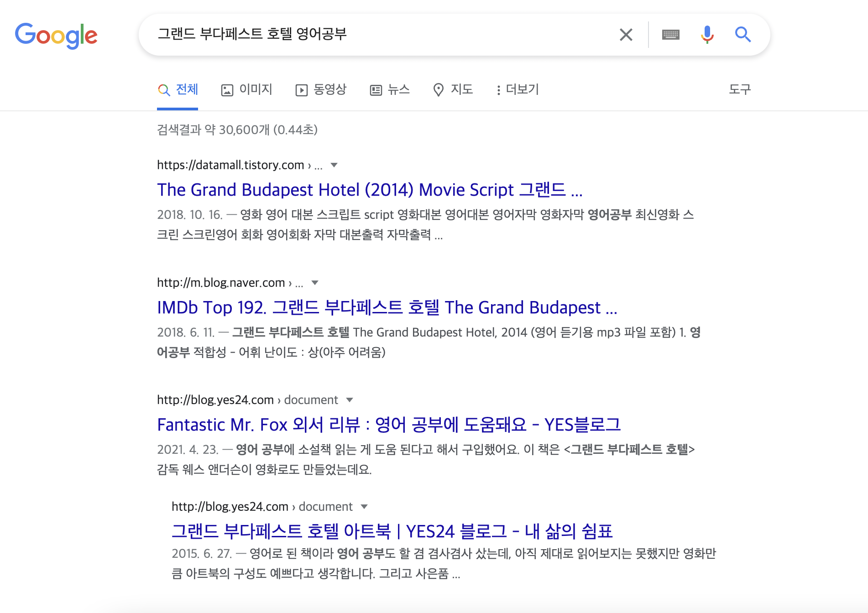Open the 도구 search tools

coord(740,89)
